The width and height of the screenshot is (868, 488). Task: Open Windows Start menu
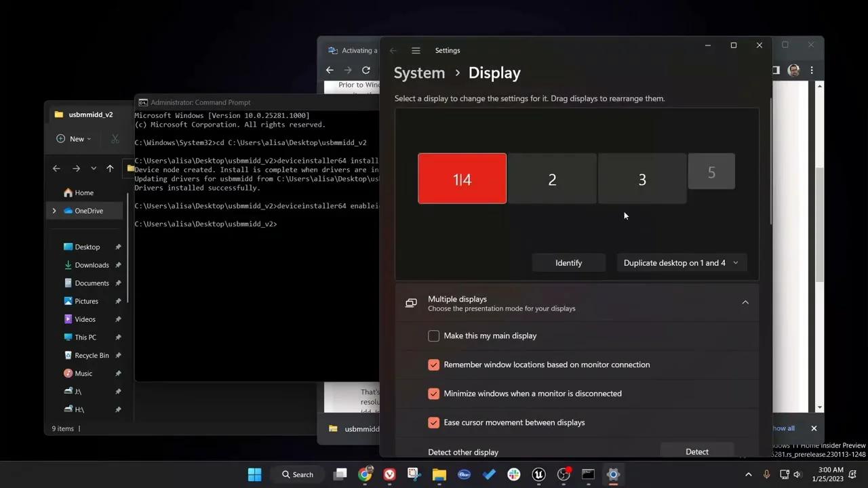click(x=254, y=474)
